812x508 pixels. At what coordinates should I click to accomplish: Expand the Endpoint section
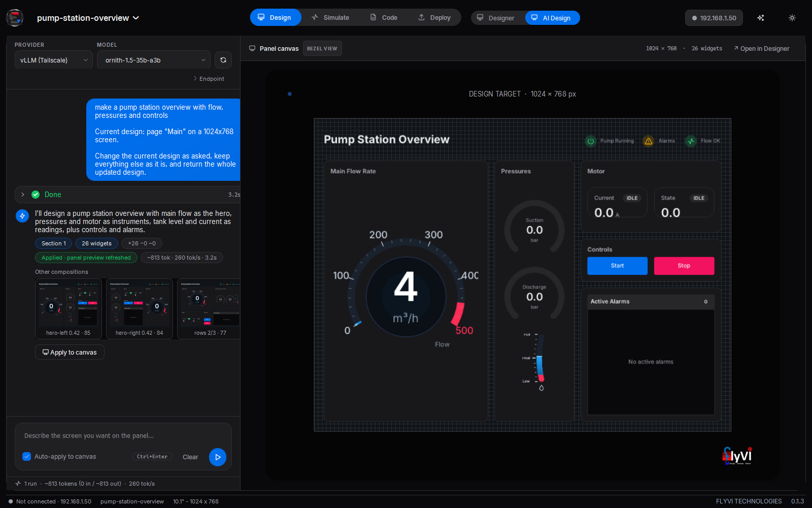(209, 79)
